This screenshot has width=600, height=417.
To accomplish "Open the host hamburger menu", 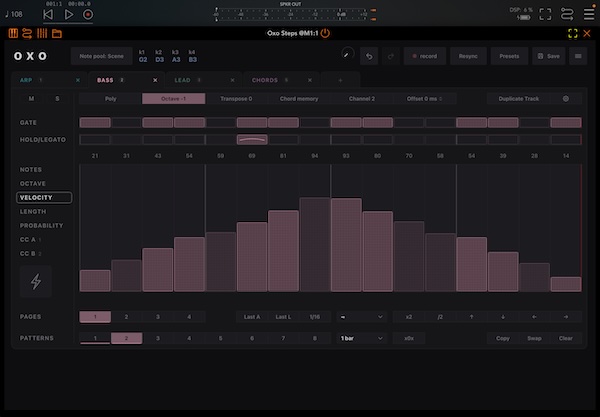I will point(589,14).
